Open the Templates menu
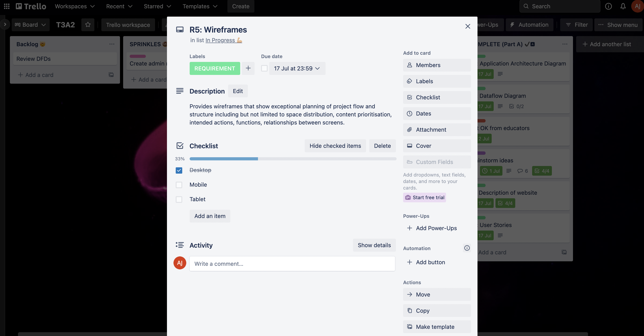This screenshot has height=336, width=644. point(200,6)
